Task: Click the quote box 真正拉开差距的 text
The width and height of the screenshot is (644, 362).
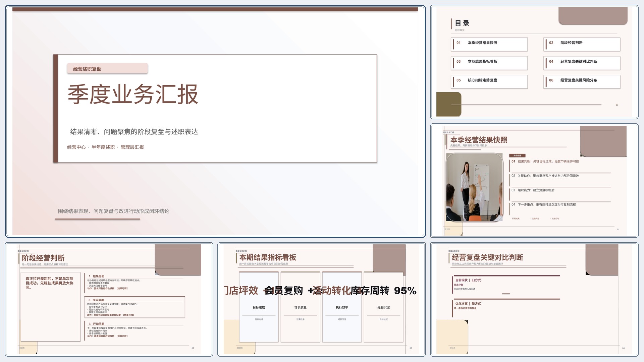Action: click(50, 283)
